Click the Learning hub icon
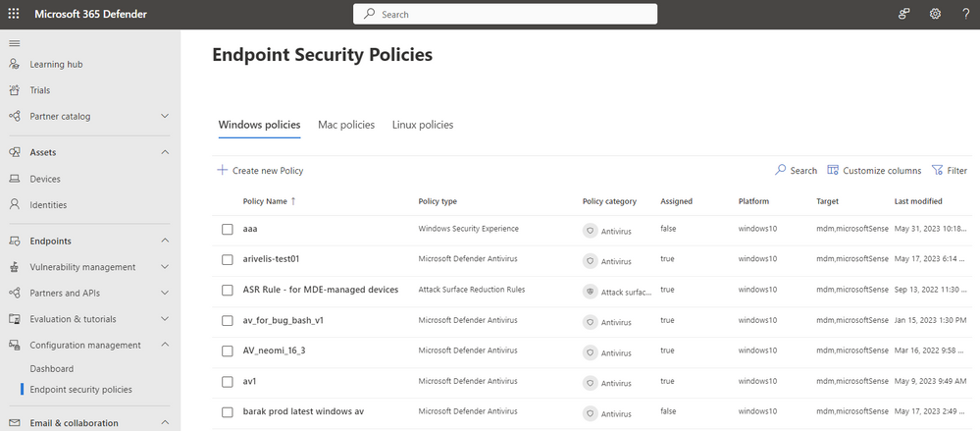The image size is (980, 431). pyautogui.click(x=15, y=64)
